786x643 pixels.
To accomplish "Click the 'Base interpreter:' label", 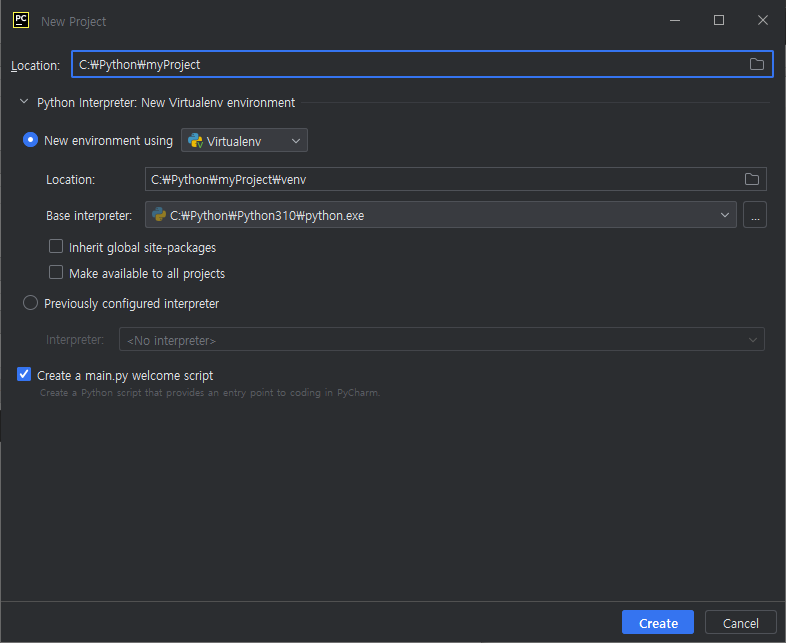I will 89,216.
